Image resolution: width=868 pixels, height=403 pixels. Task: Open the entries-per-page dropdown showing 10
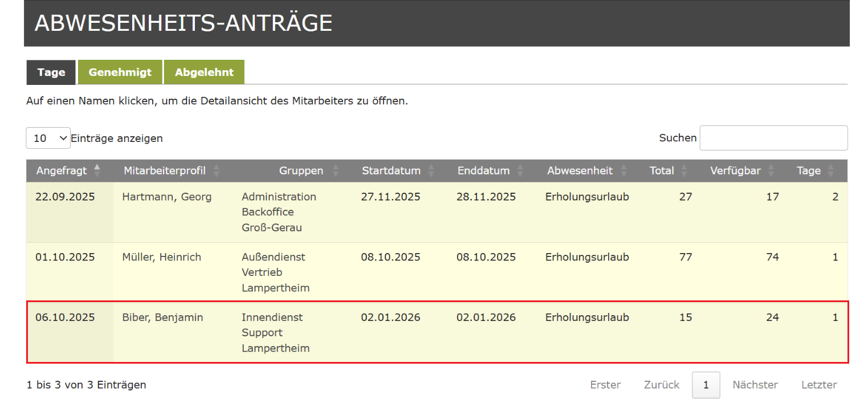[48, 138]
